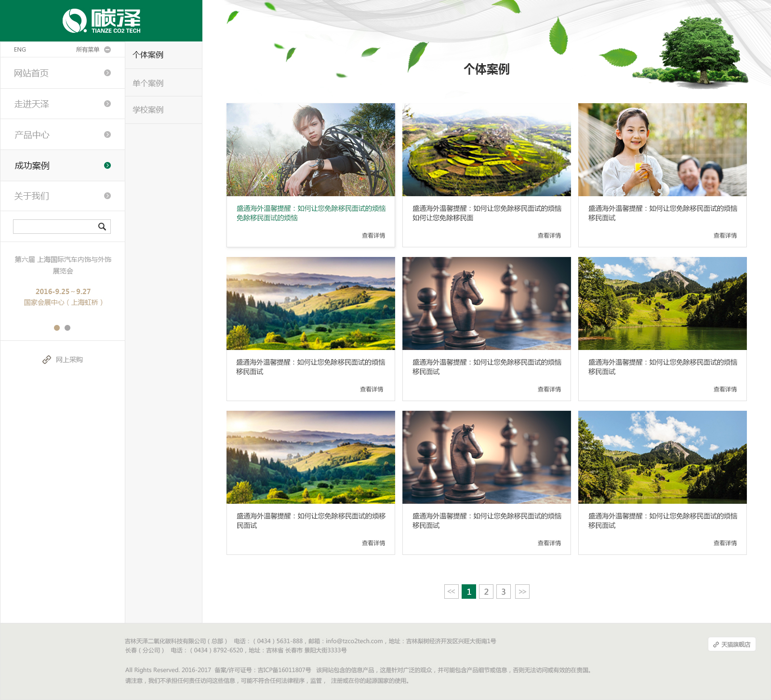771x700 pixels.
Task: Switch language with the ENG toggle
Action: point(20,50)
